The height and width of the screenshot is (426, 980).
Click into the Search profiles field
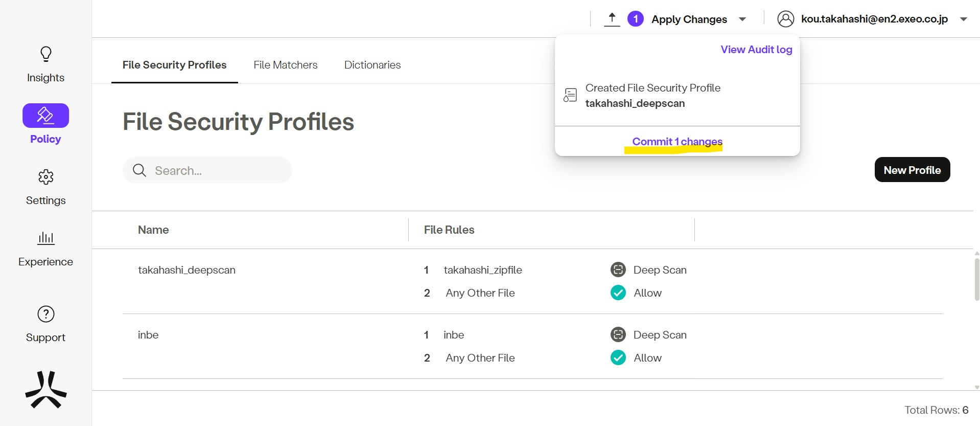215,171
